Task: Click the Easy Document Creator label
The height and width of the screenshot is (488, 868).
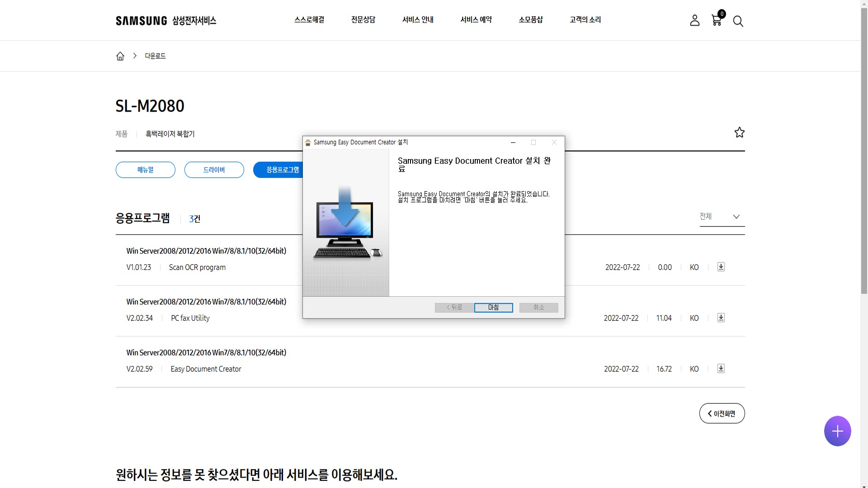Action: tap(206, 369)
